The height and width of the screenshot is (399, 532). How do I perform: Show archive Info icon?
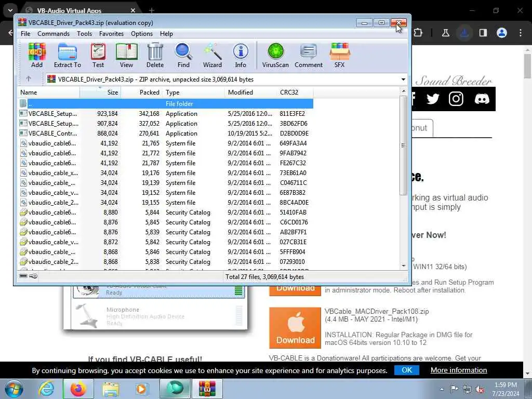tap(241, 55)
